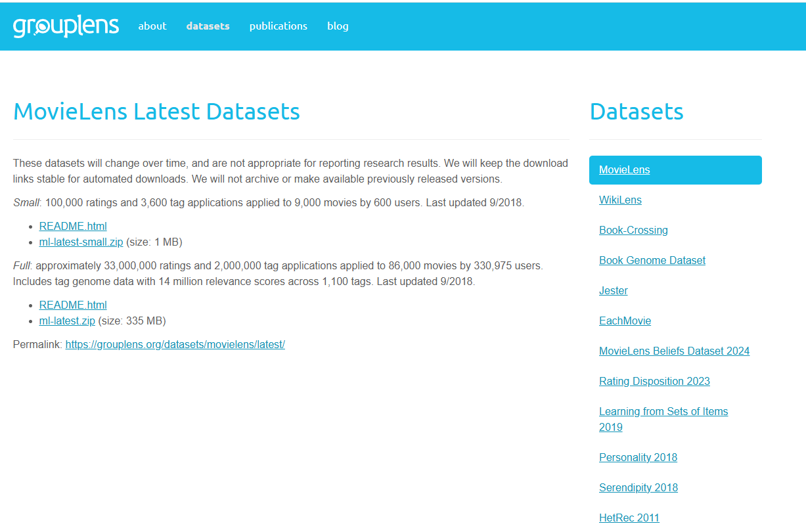
Task: Click the MovieLens Latest Datasets heading
Action: 156,112
